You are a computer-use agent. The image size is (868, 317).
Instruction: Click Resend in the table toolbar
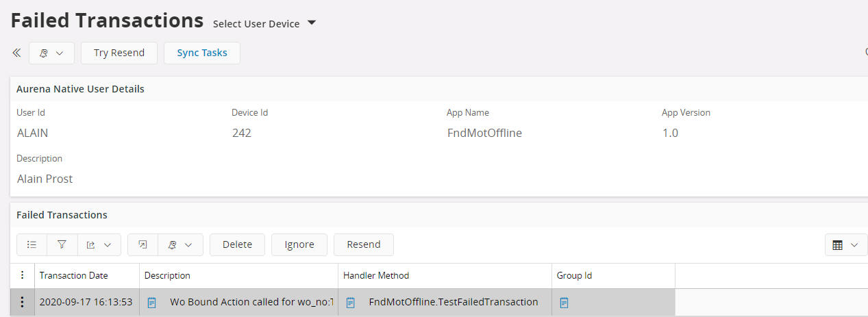tap(363, 244)
